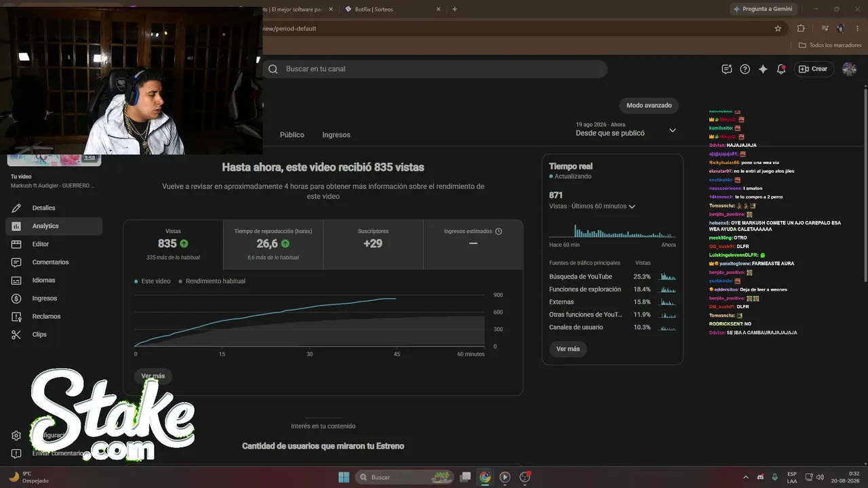Select the Ingresos estimados metric card

point(473,245)
